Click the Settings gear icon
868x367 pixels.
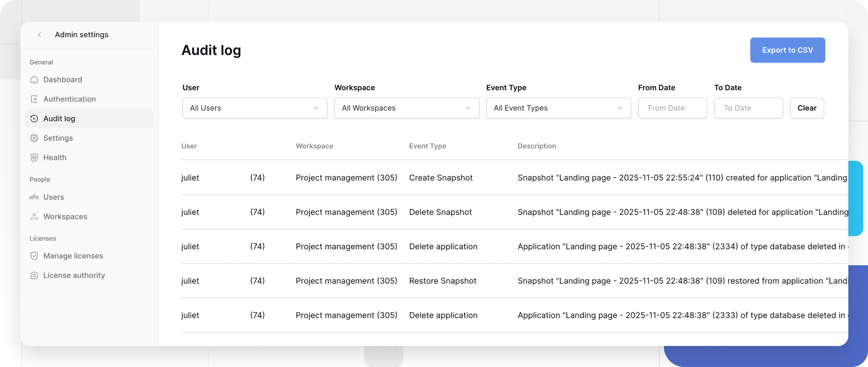point(34,138)
